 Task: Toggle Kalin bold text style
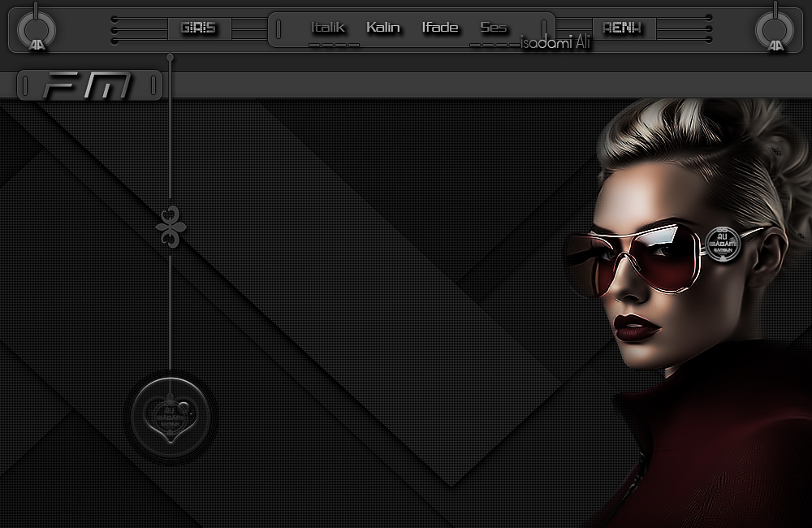click(382, 27)
